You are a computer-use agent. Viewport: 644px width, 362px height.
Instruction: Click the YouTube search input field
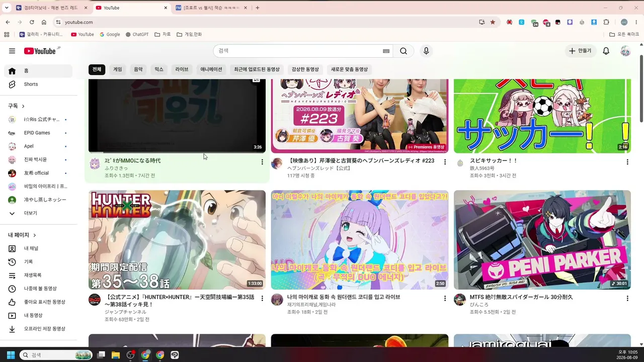pyautogui.click(x=299, y=51)
